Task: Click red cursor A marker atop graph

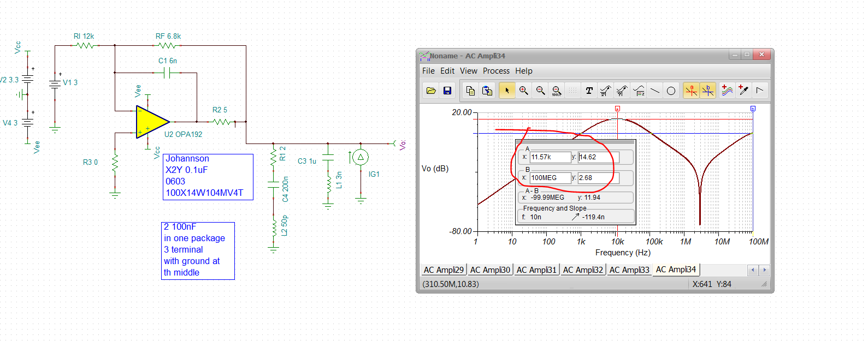Action: (x=617, y=109)
